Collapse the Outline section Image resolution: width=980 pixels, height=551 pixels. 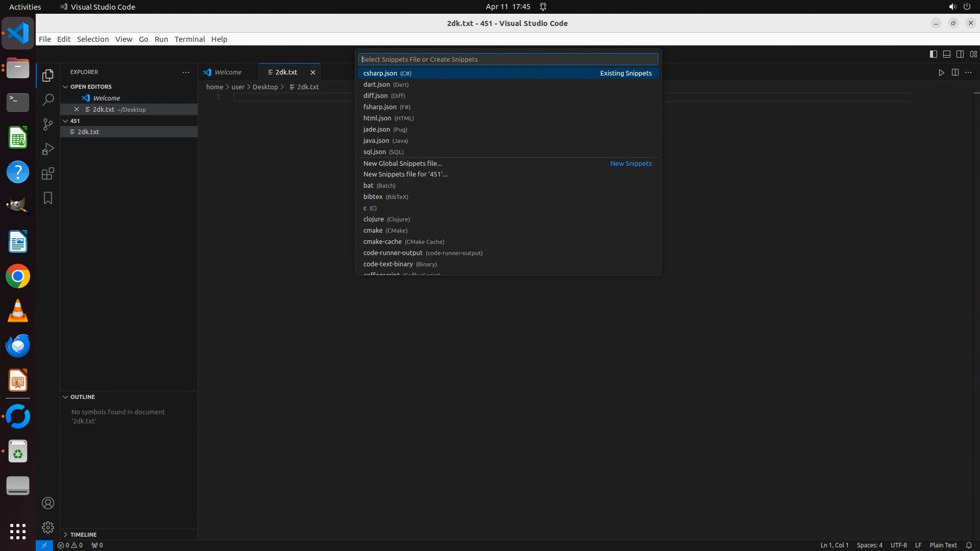click(82, 397)
